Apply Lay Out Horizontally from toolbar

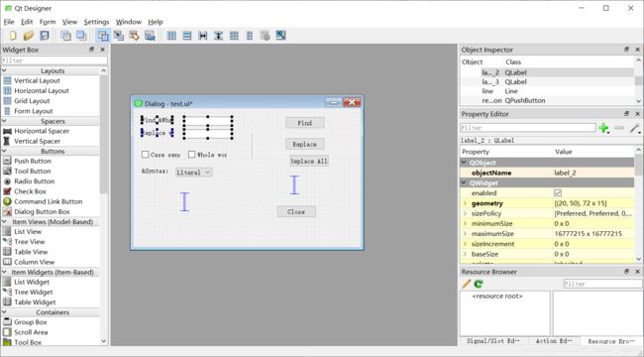[x=171, y=36]
